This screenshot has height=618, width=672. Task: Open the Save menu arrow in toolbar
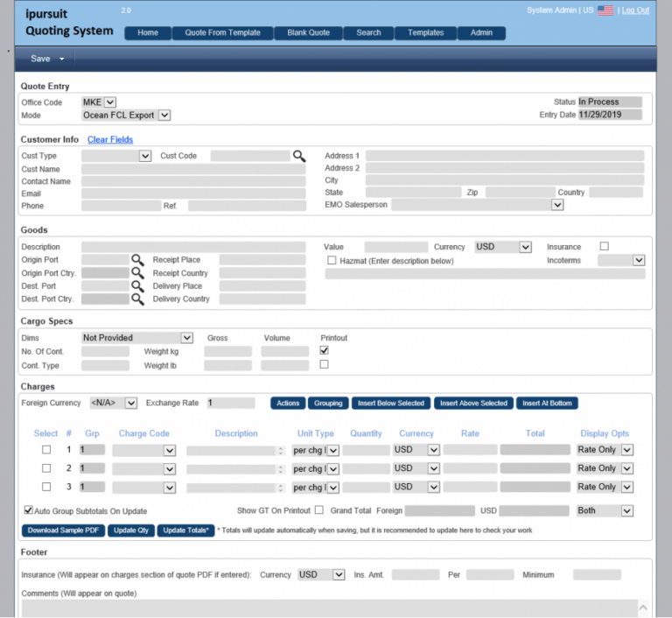coord(62,60)
